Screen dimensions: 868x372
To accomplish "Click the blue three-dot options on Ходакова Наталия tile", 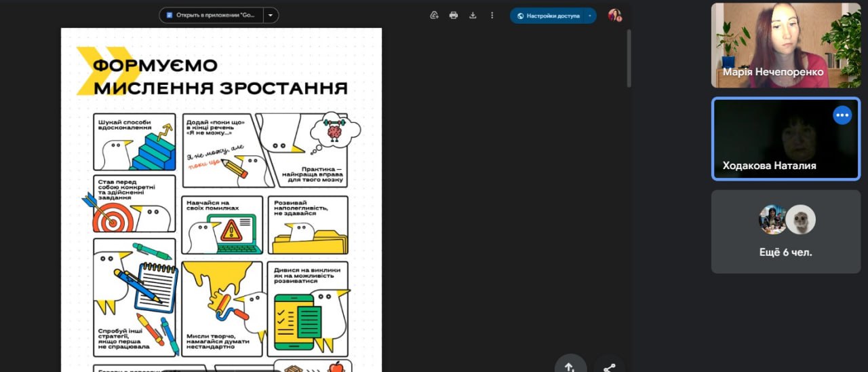I will click(x=842, y=115).
